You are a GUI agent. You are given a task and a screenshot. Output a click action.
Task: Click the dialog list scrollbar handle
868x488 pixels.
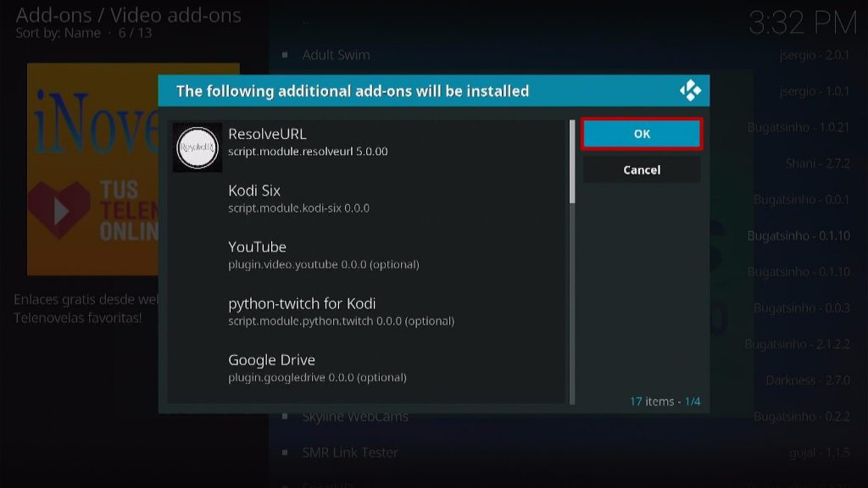(572, 162)
